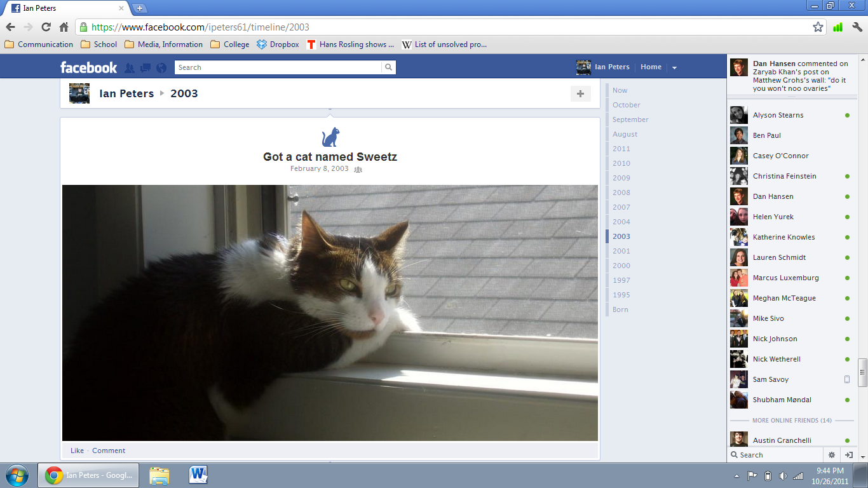
Task: Open Facebook notifications globe icon
Action: point(161,67)
